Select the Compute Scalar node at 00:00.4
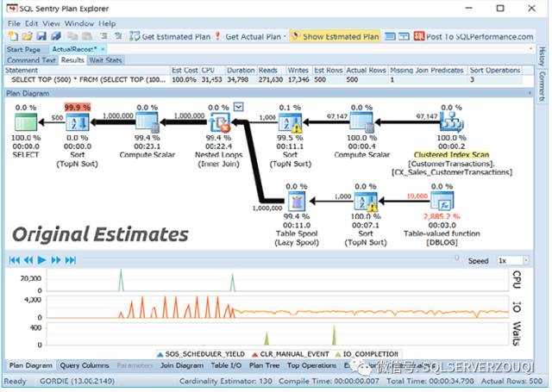This screenshot has width=552, height=392. pos(362,122)
